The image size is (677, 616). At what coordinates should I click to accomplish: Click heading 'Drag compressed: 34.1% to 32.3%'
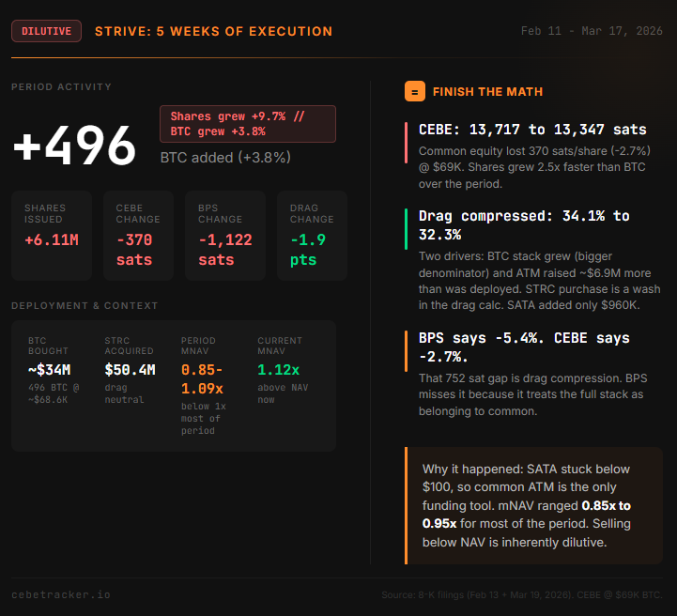coord(524,225)
